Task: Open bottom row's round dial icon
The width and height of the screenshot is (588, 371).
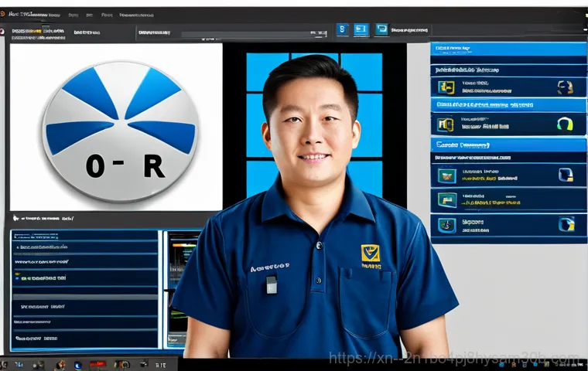Action: (446, 225)
